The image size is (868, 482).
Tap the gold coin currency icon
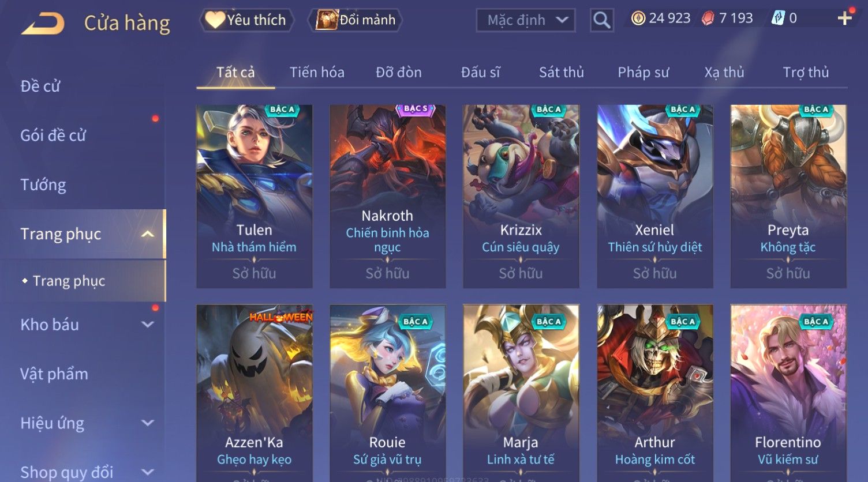pos(638,18)
